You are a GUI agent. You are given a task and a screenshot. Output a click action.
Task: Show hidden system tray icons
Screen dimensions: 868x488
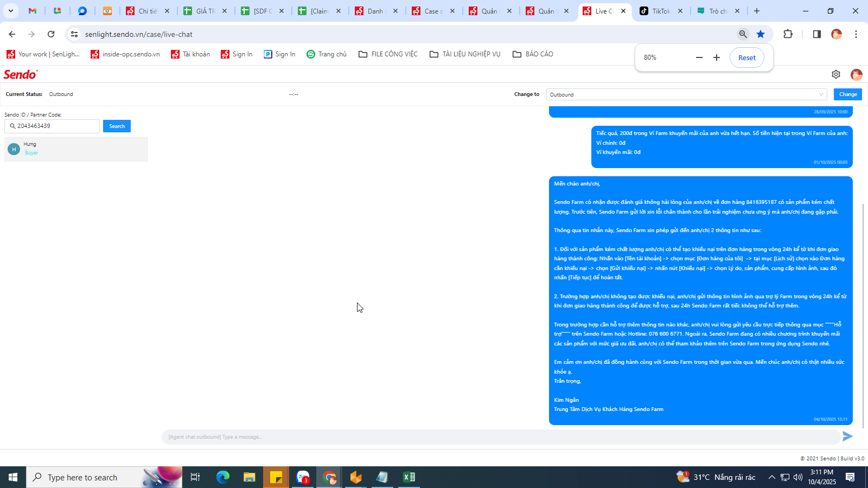coord(771,477)
